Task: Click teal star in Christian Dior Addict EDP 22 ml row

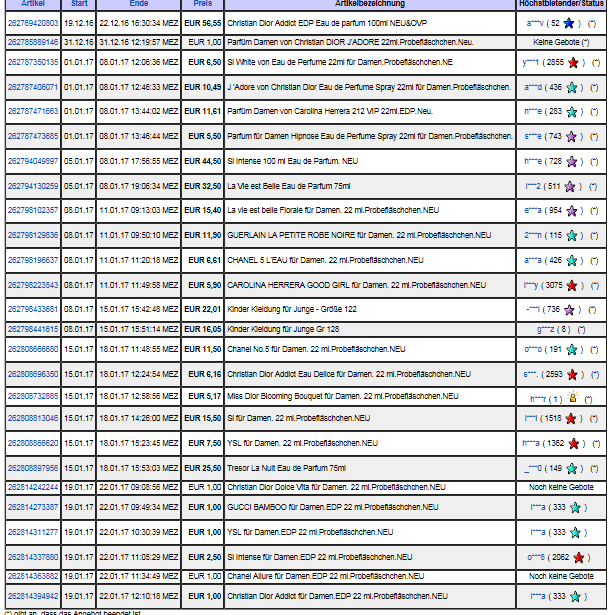Action: pyautogui.click(x=575, y=597)
